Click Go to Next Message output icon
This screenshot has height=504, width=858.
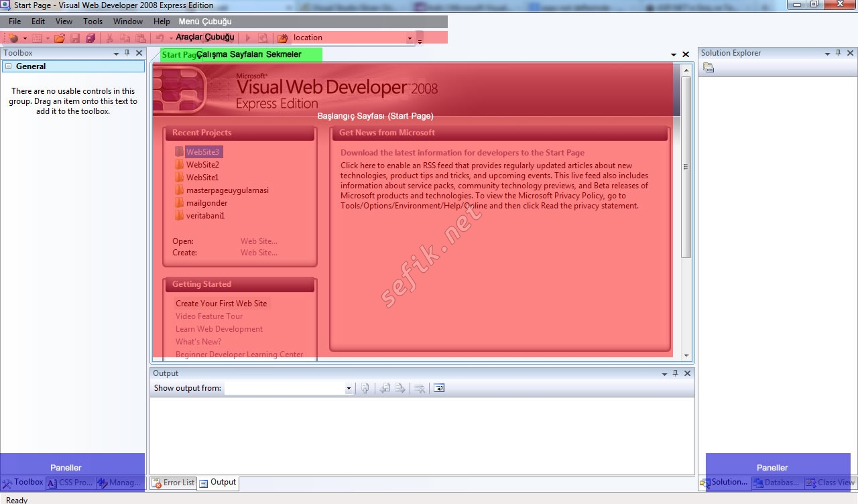(400, 388)
